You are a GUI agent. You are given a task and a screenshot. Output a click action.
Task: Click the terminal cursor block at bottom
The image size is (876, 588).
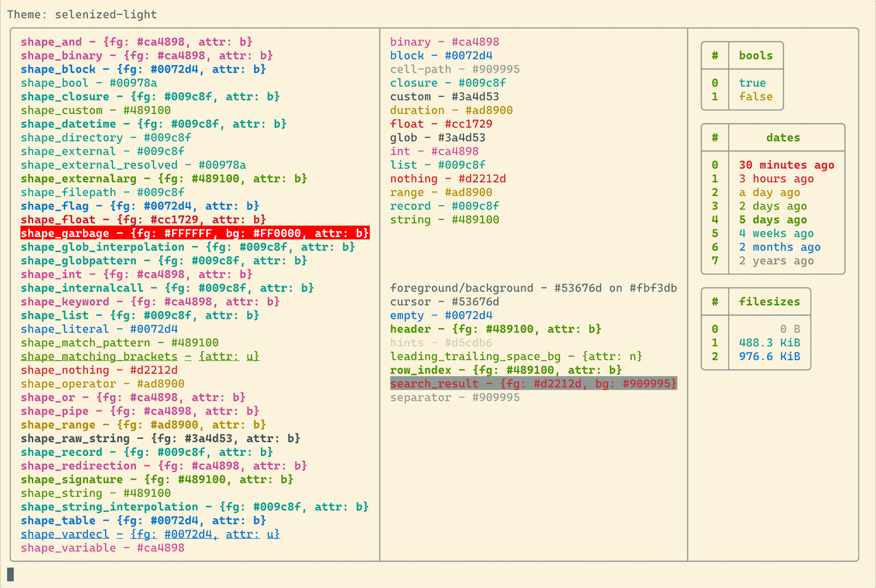[10, 574]
